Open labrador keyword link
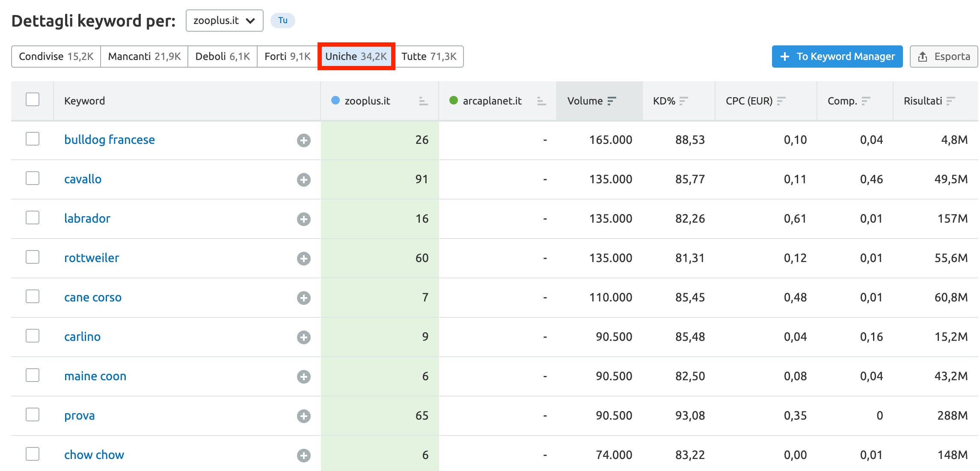This screenshot has height=471, width=980. coord(87,219)
